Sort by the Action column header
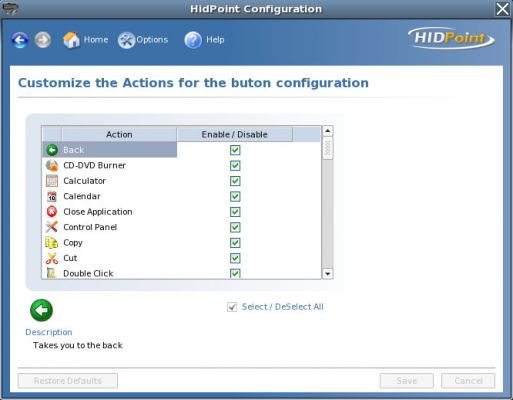 click(119, 134)
